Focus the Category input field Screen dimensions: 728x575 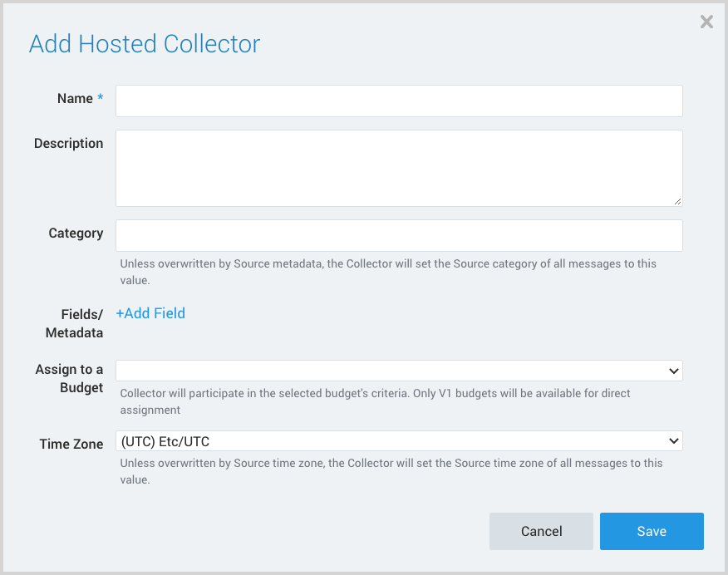(x=398, y=235)
